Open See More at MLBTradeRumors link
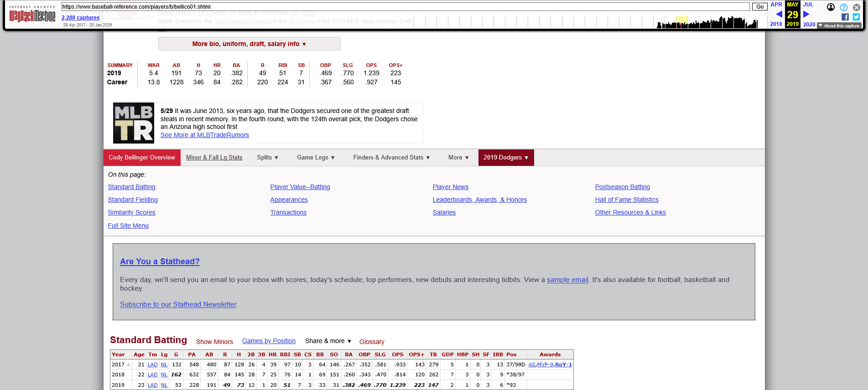This screenshot has width=868, height=390. tap(205, 135)
